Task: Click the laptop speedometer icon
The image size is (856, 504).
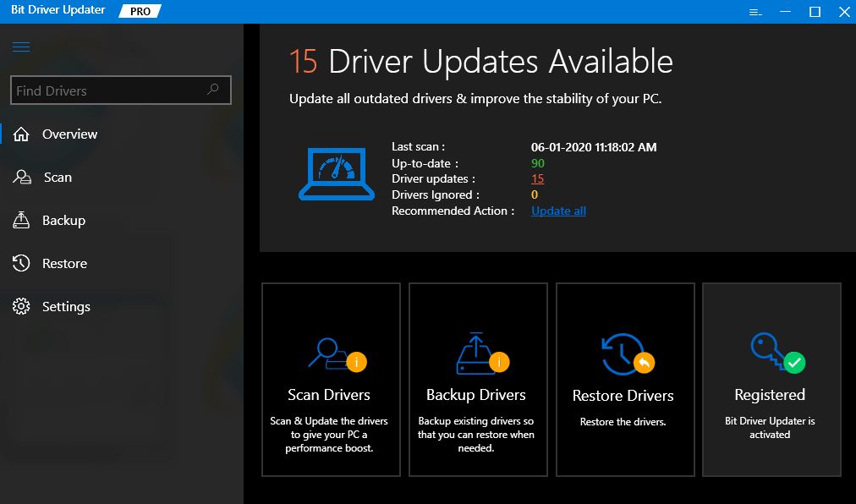Action: click(x=337, y=173)
